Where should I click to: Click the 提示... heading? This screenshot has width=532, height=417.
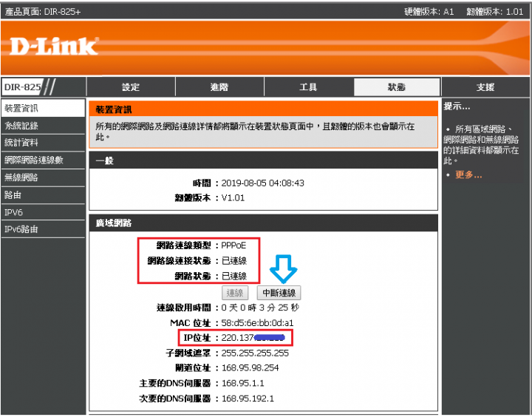[x=457, y=106]
